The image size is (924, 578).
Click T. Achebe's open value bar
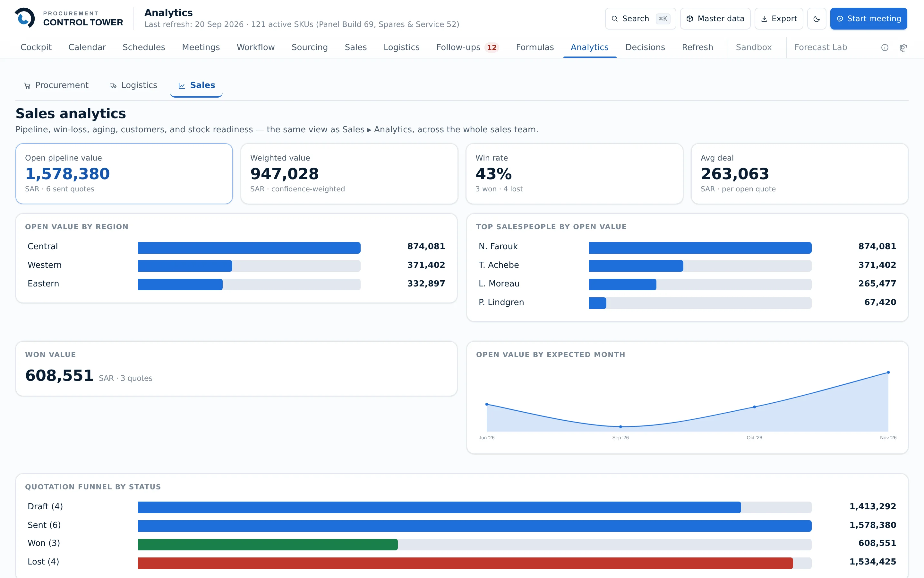[x=636, y=266]
